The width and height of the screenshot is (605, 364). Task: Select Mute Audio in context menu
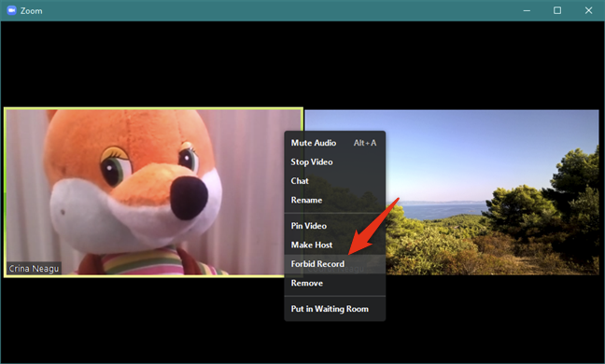click(x=334, y=143)
